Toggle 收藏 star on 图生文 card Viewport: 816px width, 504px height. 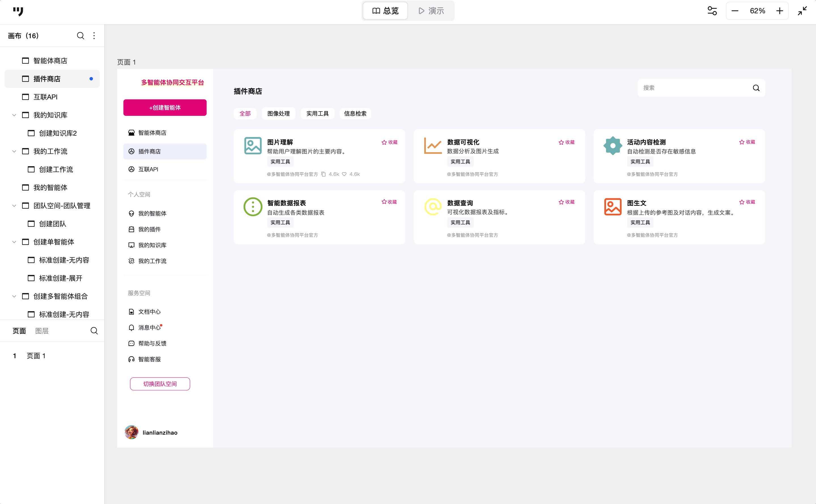[747, 202]
